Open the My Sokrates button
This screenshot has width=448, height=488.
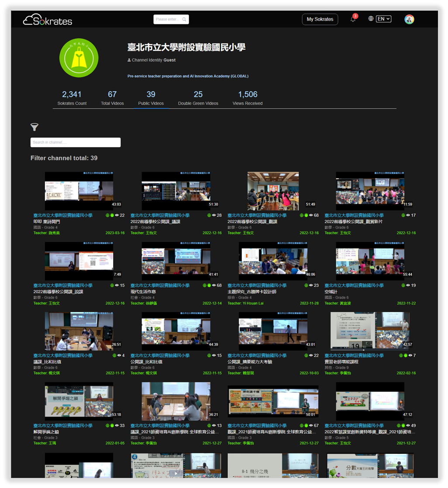coord(320,19)
